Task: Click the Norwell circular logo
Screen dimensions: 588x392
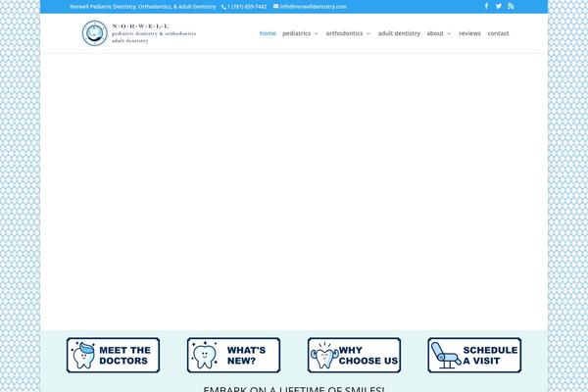Action: 93,33
